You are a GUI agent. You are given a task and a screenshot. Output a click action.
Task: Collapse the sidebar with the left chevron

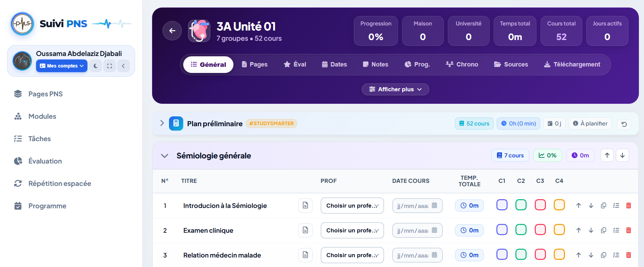(124, 66)
